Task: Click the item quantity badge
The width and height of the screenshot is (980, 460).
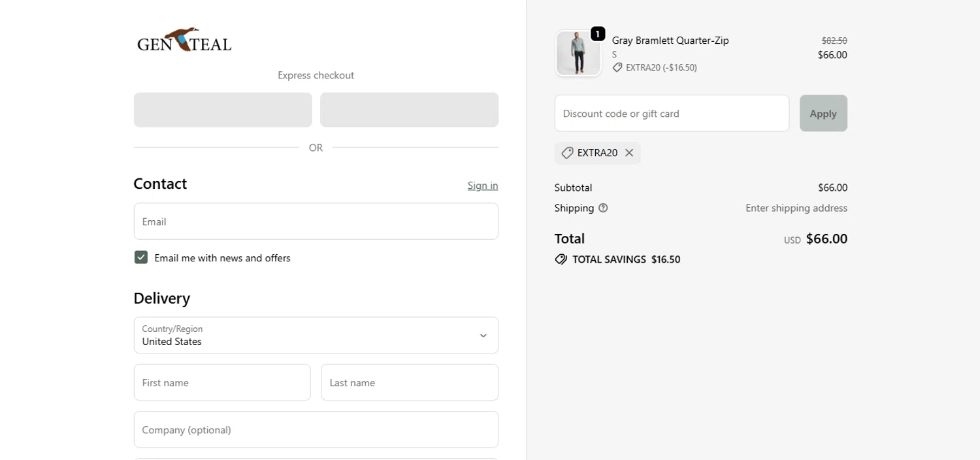Action: coord(597,34)
